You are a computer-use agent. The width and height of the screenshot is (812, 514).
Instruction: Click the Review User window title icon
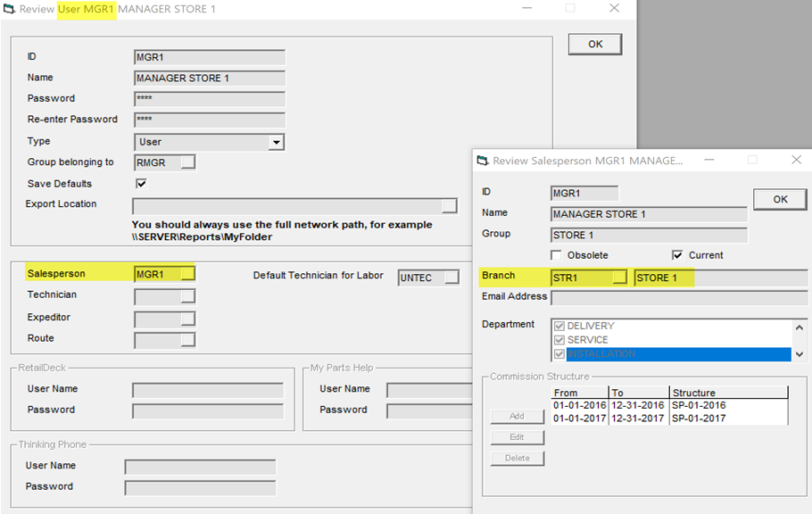pos(9,9)
